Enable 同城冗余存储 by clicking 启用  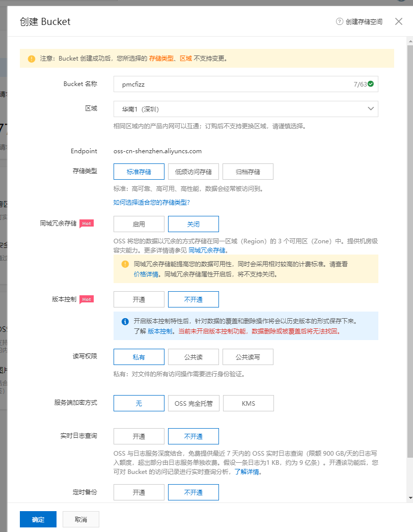tap(139, 224)
